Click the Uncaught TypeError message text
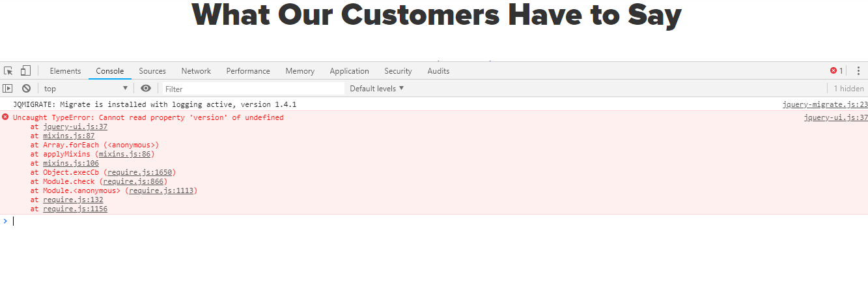Image resolution: width=868 pixels, height=300 pixels. (x=148, y=117)
